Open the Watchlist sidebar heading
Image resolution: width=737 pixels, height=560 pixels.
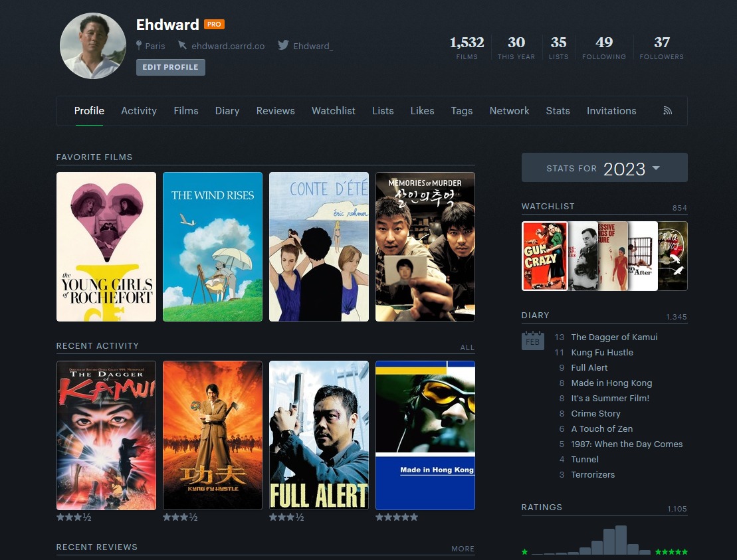tap(548, 206)
